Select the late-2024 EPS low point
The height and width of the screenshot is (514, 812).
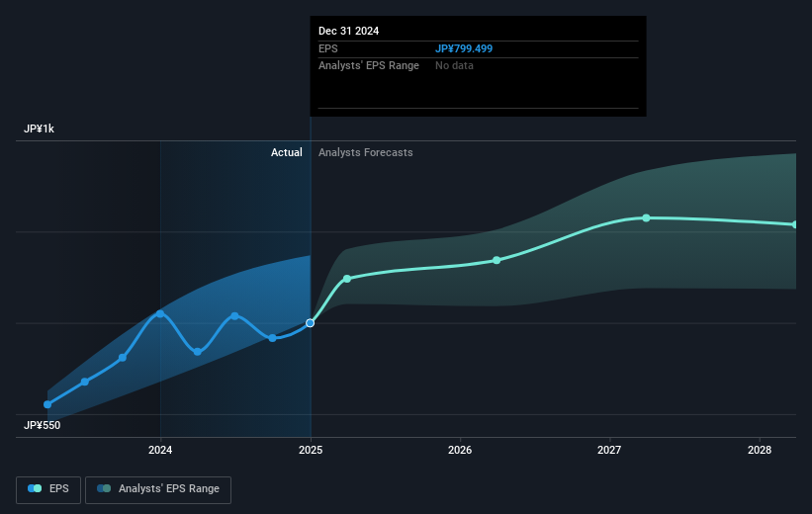272,338
